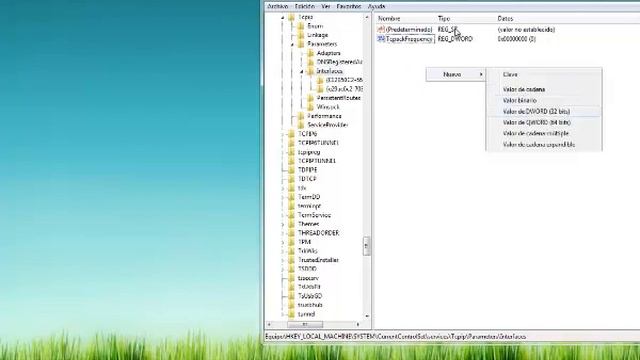Click the THREADORDER folder icon
This screenshot has width=640, height=360.
tap(291, 233)
